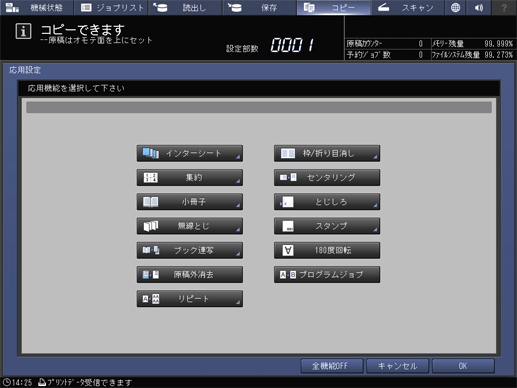
Task: Click the インターシート icon
Action: 151,153
